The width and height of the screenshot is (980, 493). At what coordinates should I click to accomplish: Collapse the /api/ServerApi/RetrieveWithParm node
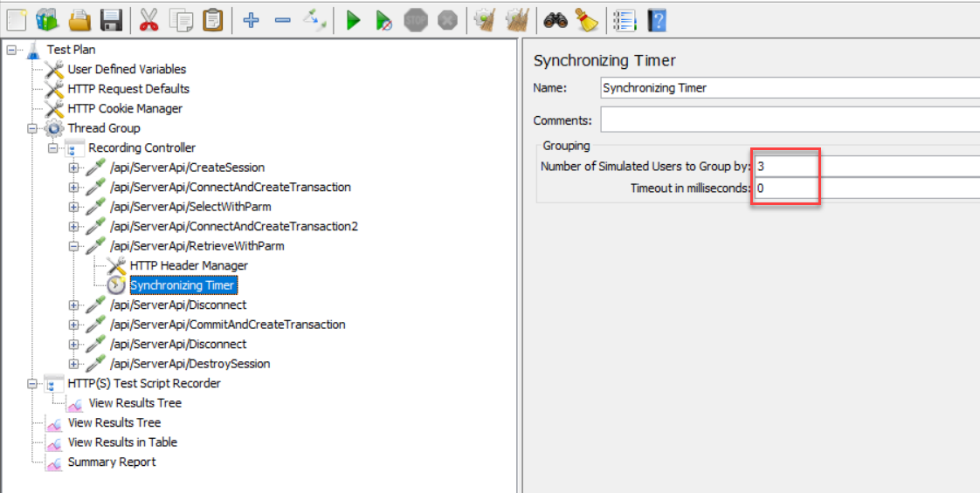74,246
